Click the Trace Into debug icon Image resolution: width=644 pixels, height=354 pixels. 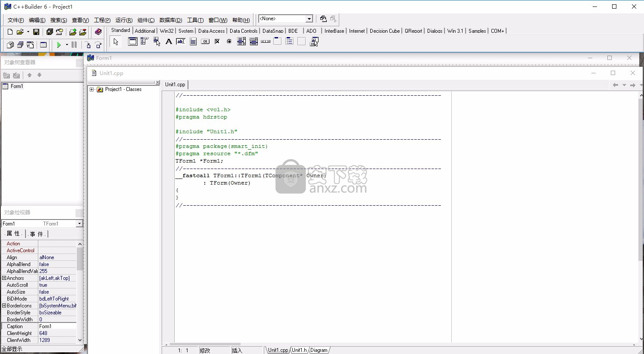[88, 45]
